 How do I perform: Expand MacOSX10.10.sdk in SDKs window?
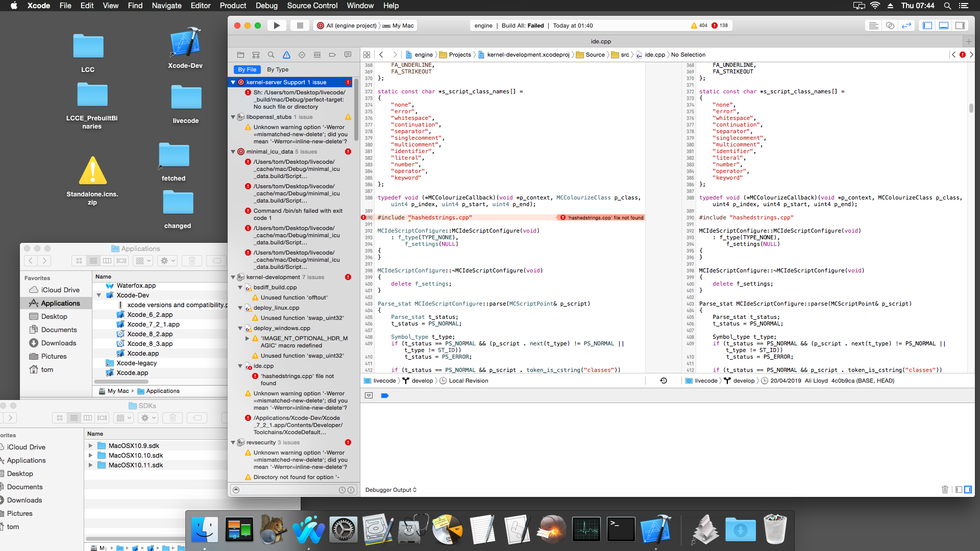point(90,456)
